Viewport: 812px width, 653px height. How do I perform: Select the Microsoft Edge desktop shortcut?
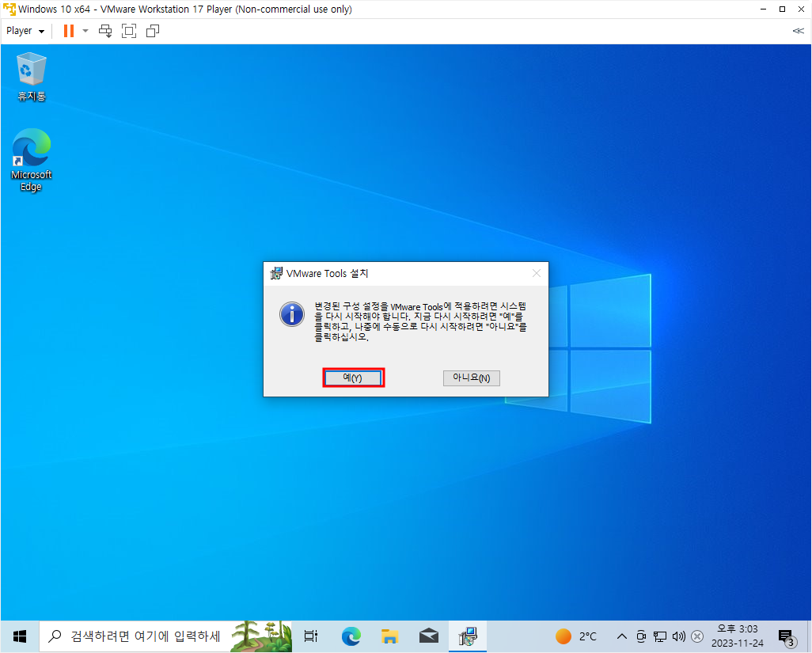31,160
